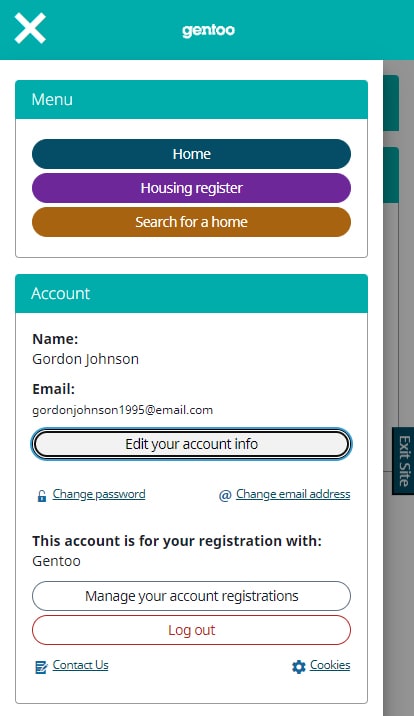Screen dimensions: 414x716
Task: Click the notepad icon next to Contact Us
Action: tap(41, 667)
